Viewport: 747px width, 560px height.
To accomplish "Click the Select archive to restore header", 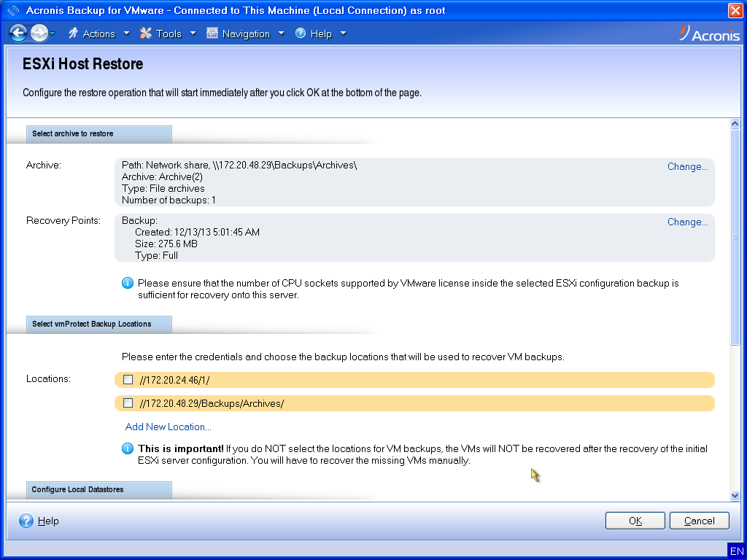I will (99, 134).
